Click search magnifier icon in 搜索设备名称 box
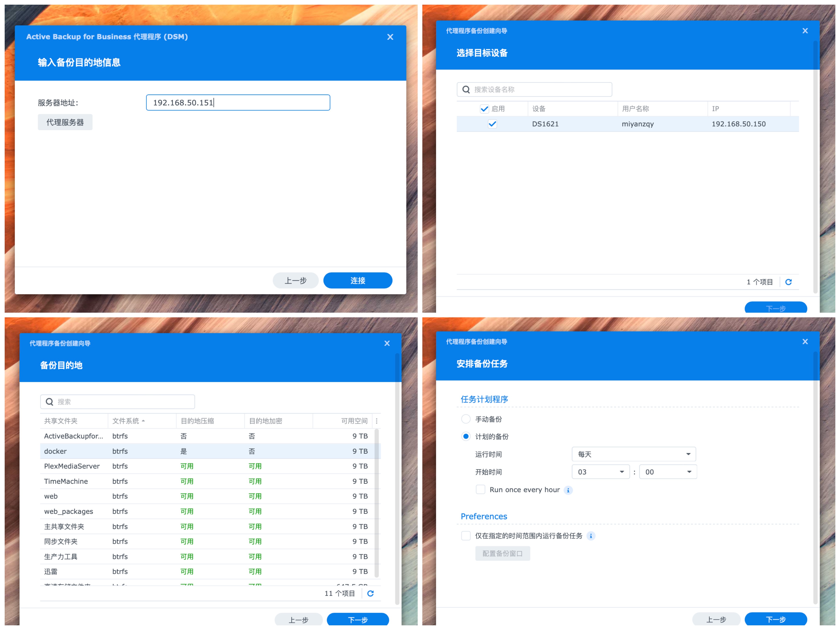The image size is (840, 630). click(x=466, y=90)
